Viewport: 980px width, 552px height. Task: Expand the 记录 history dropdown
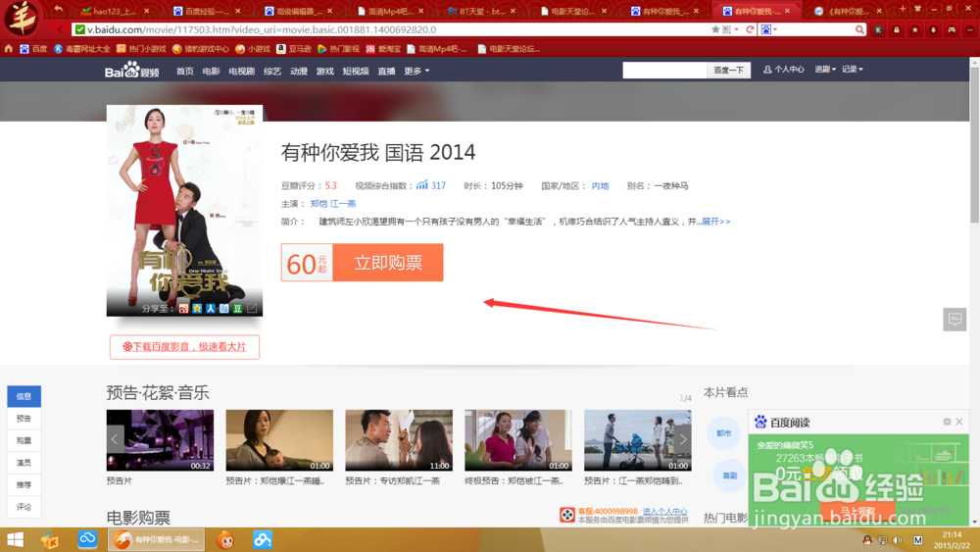click(852, 70)
